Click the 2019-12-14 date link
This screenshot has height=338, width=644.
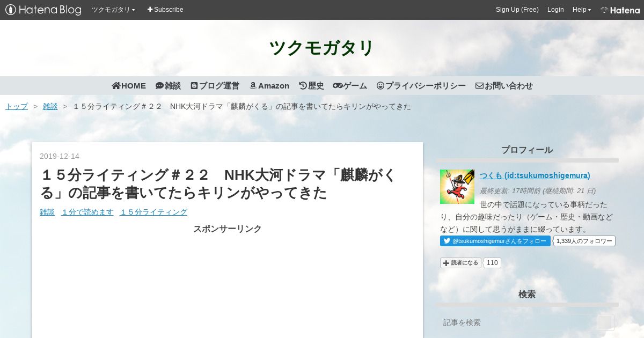(60, 156)
